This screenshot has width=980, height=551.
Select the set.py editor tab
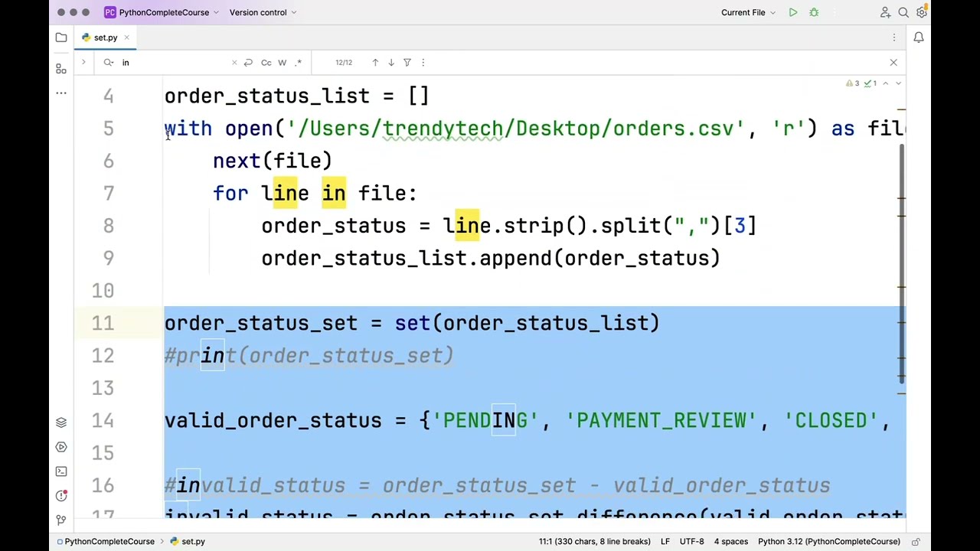[x=106, y=37]
